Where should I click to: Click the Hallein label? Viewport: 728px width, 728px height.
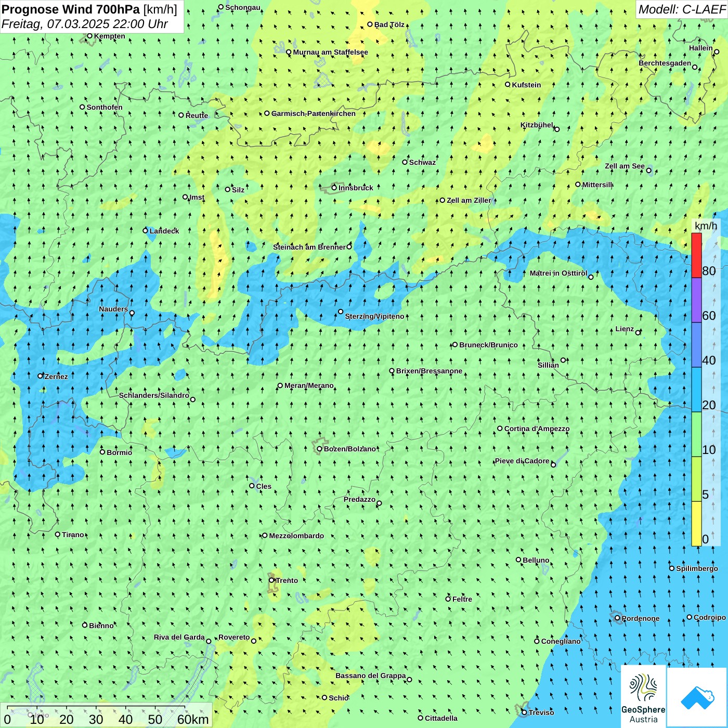pyautogui.click(x=701, y=48)
